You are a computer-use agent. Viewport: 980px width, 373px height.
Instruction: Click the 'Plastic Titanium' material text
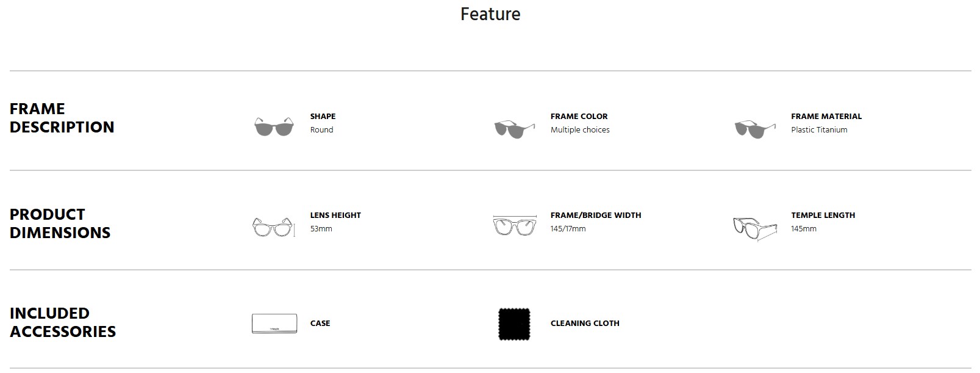coord(819,129)
